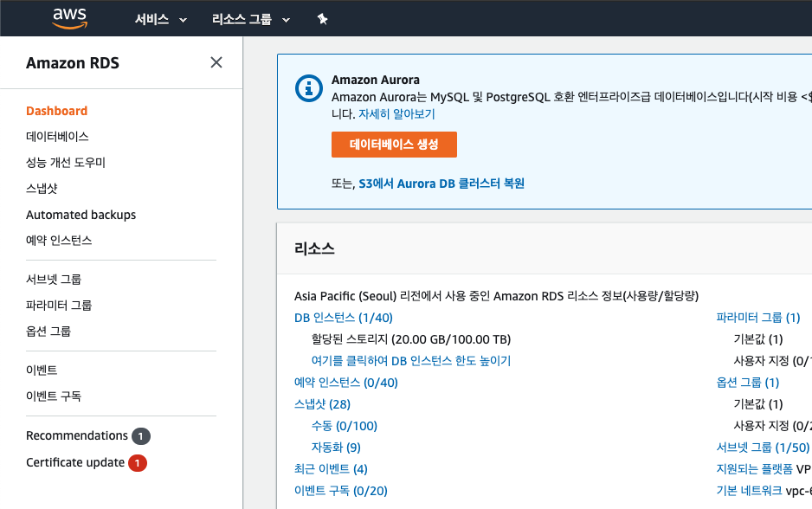This screenshot has height=509, width=812.
Task: Open the AWS logo home link
Action: pyautogui.click(x=70, y=19)
